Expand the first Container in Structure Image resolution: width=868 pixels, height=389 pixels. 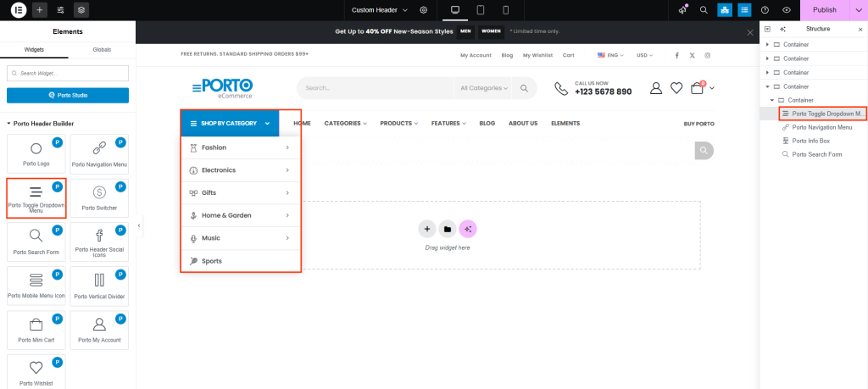click(x=767, y=44)
